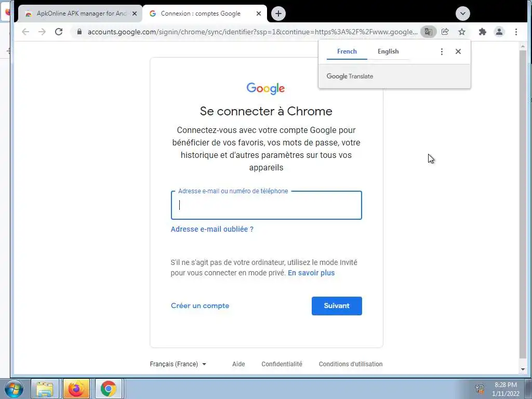Click the Google Translate icon in address bar
The image size is (532, 399).
[x=429, y=32]
